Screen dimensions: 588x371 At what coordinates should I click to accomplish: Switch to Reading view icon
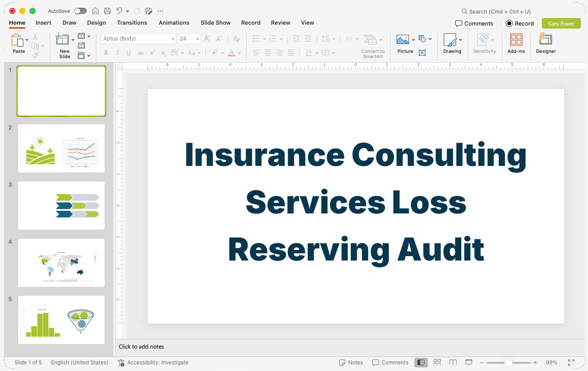(x=453, y=362)
